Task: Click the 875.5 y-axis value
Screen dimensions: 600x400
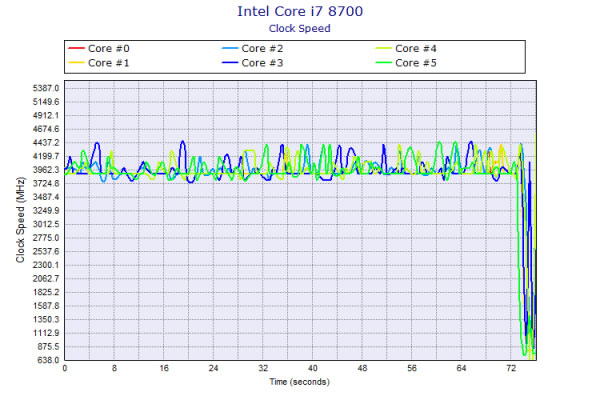Action: pyautogui.click(x=48, y=346)
